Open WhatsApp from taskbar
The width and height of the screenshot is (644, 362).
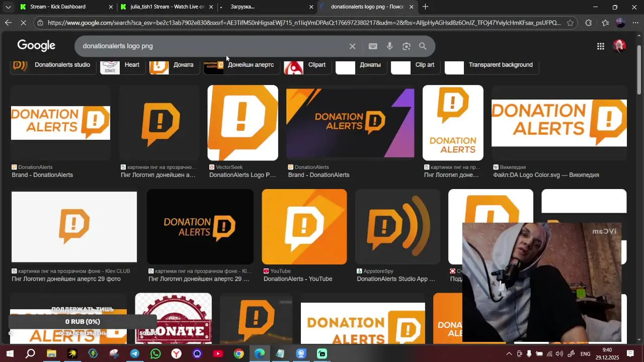tap(155, 354)
